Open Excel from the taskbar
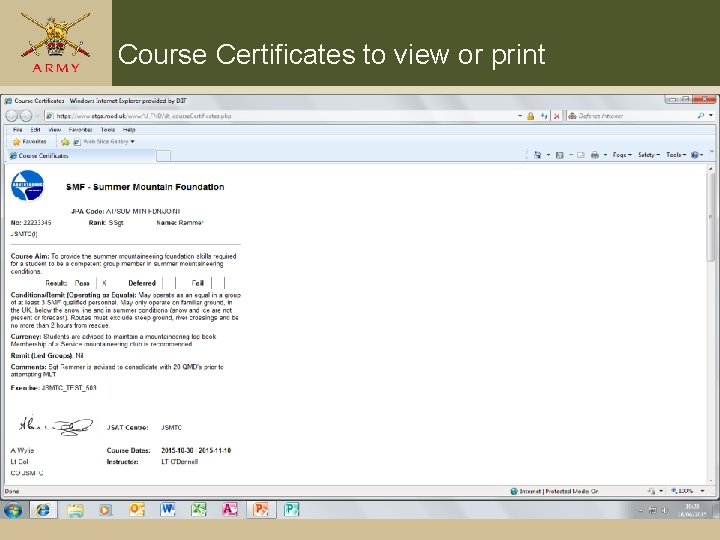The image size is (720, 540). click(199, 510)
